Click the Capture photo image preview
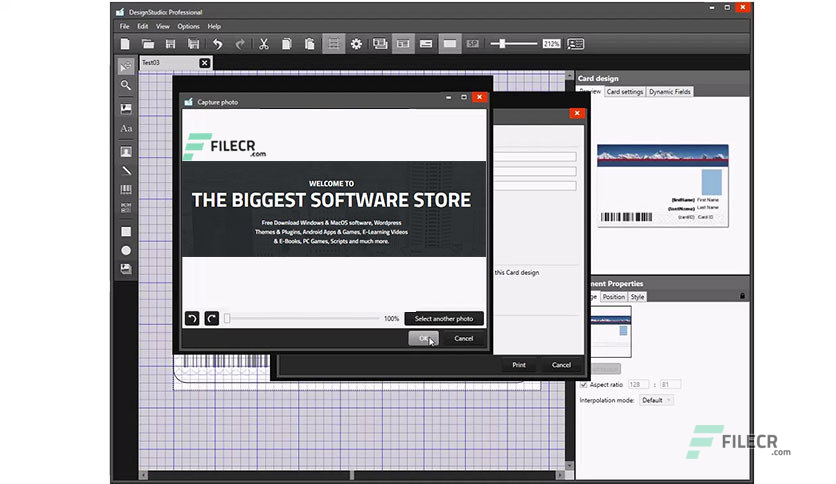The height and width of the screenshot is (484, 836). [334, 209]
